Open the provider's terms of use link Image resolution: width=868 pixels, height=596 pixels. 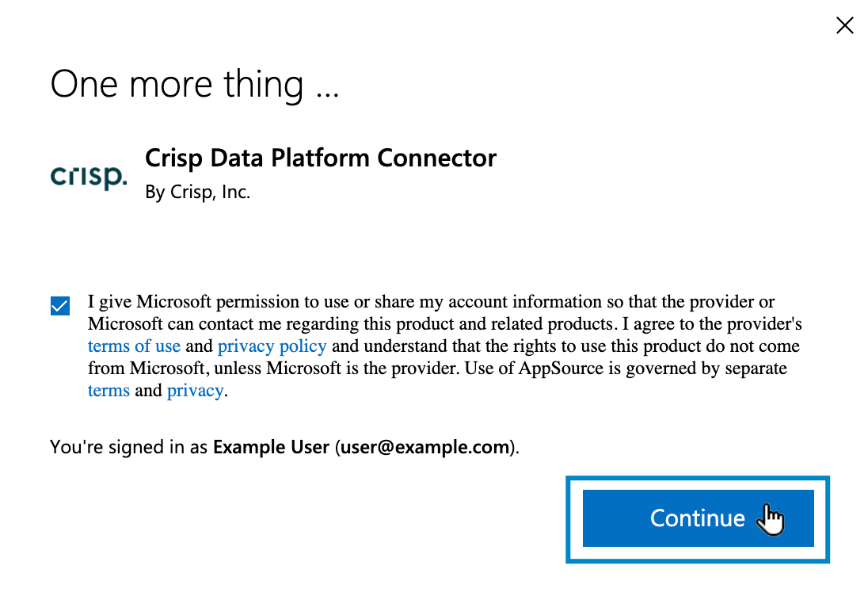point(134,346)
